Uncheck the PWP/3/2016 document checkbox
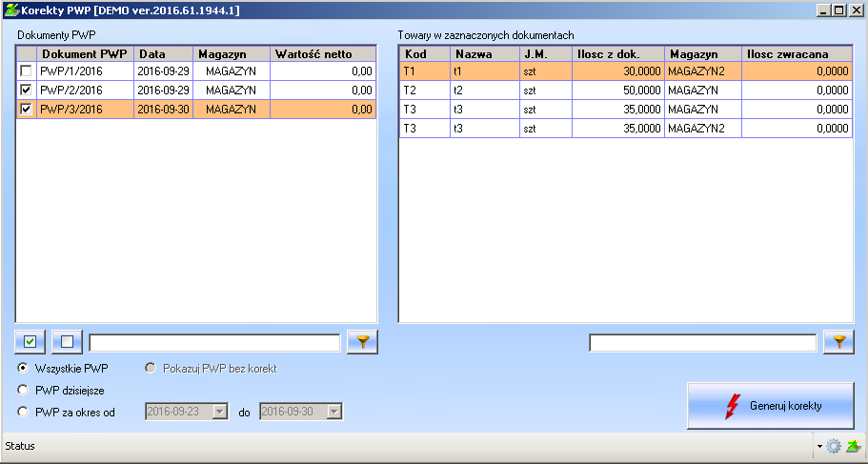Screen dimensions: 868x464 coord(27,110)
